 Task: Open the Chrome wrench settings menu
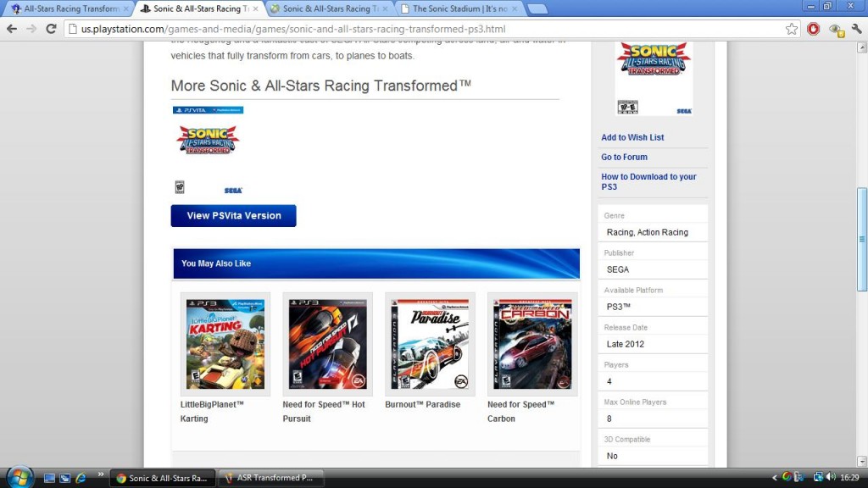857,29
